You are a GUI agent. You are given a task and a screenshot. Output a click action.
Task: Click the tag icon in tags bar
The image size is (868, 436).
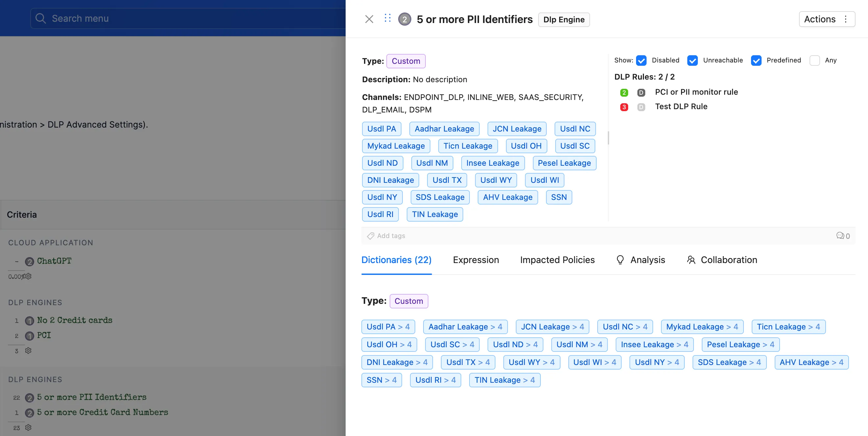point(370,236)
